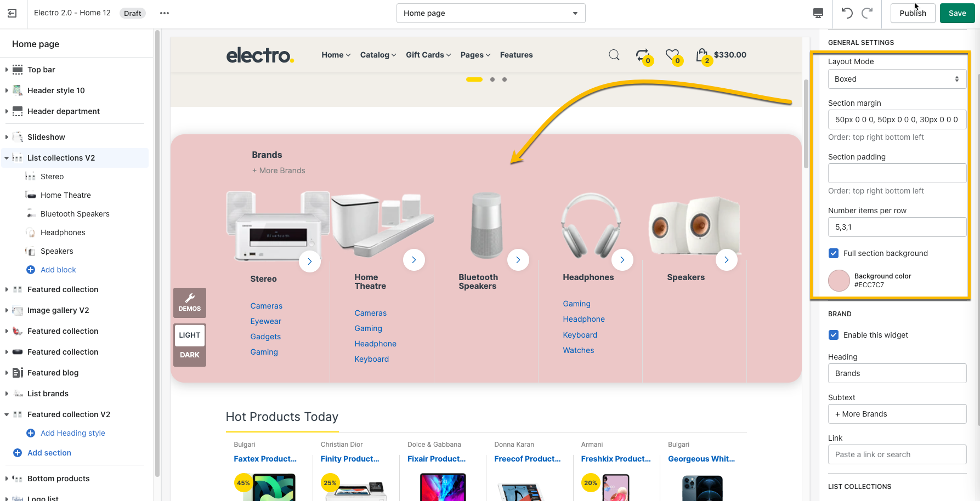The image size is (980, 501).
Task: Select the Featured blog section icon
Action: [x=18, y=373]
